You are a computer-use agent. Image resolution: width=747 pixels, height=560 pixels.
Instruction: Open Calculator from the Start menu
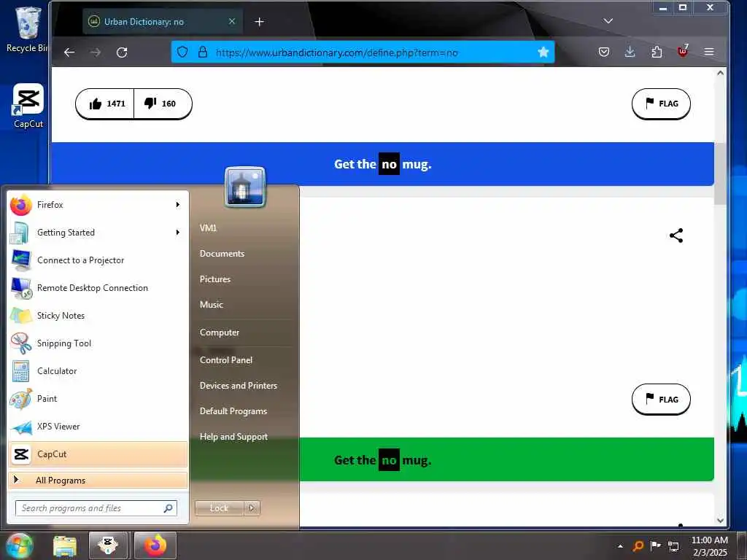[98, 370]
